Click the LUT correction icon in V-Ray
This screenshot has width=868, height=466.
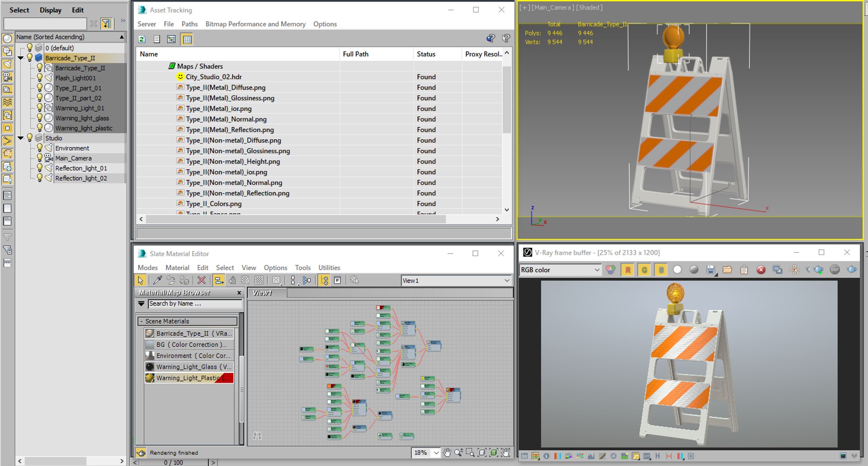pos(647,456)
